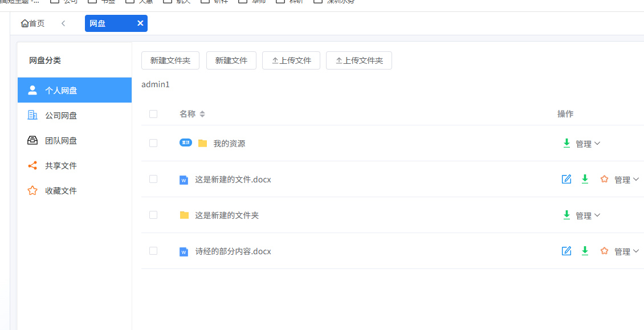Click the 置顶 badge on 我的资源

click(x=186, y=142)
